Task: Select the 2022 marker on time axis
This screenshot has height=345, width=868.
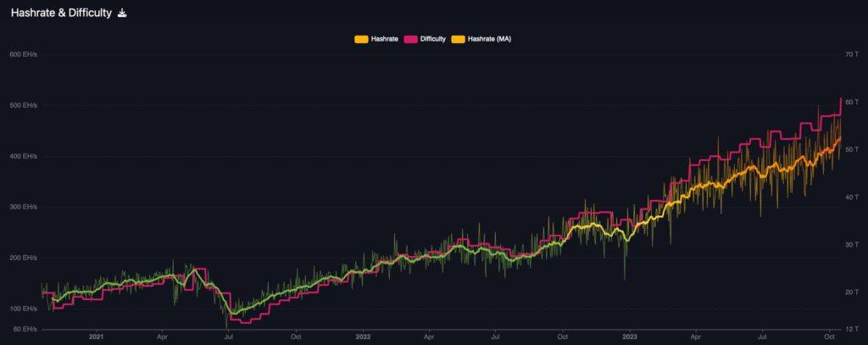Action: tap(363, 337)
